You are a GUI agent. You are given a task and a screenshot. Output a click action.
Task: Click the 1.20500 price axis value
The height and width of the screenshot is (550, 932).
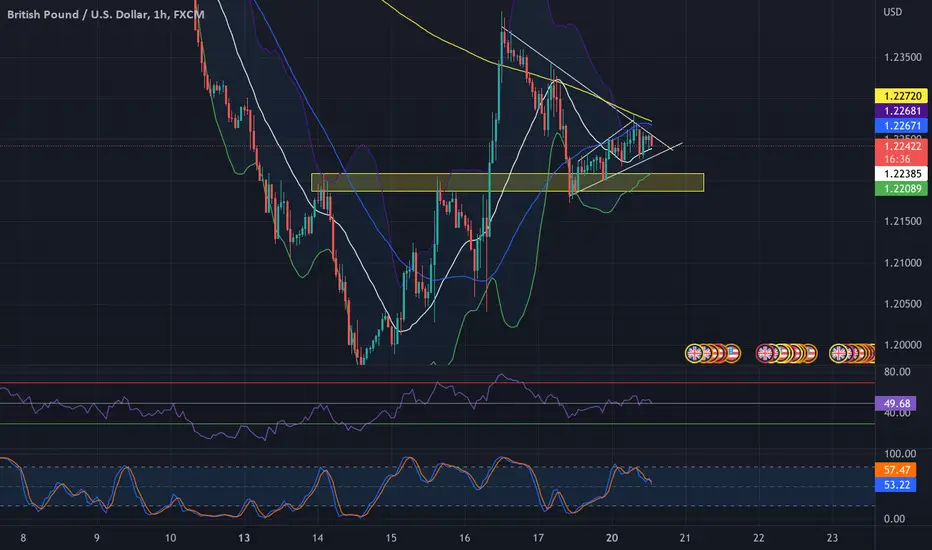point(902,304)
